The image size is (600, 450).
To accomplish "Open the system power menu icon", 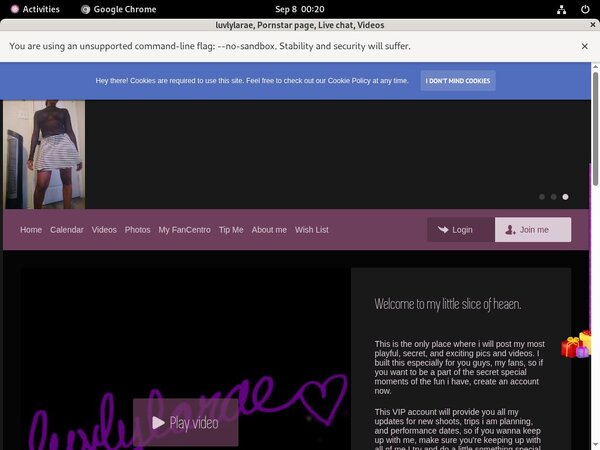I will coord(585,9).
